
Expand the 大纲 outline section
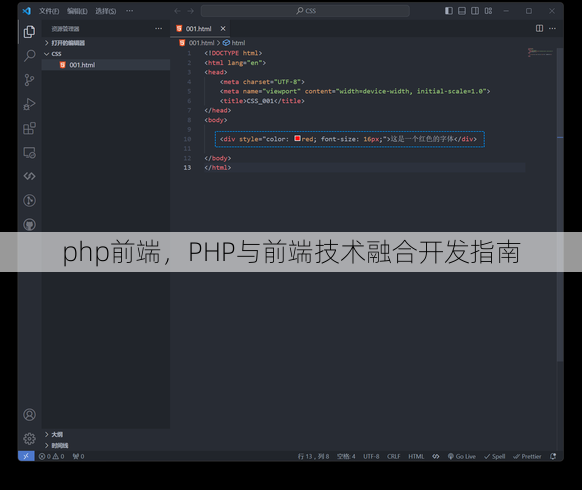coord(106,434)
